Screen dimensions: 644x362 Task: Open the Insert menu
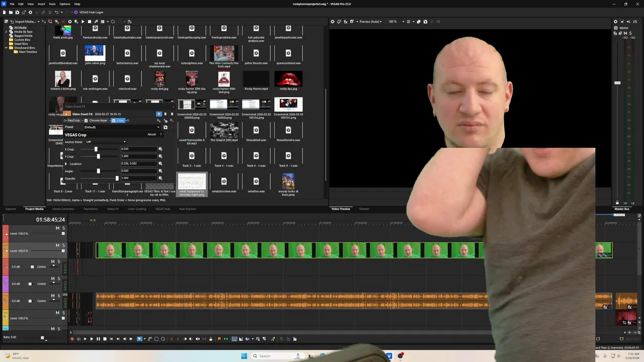41,4
